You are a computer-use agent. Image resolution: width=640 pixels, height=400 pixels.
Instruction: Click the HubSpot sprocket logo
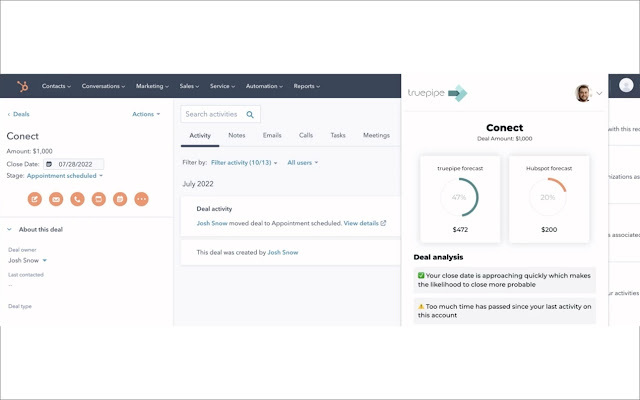coord(22,86)
